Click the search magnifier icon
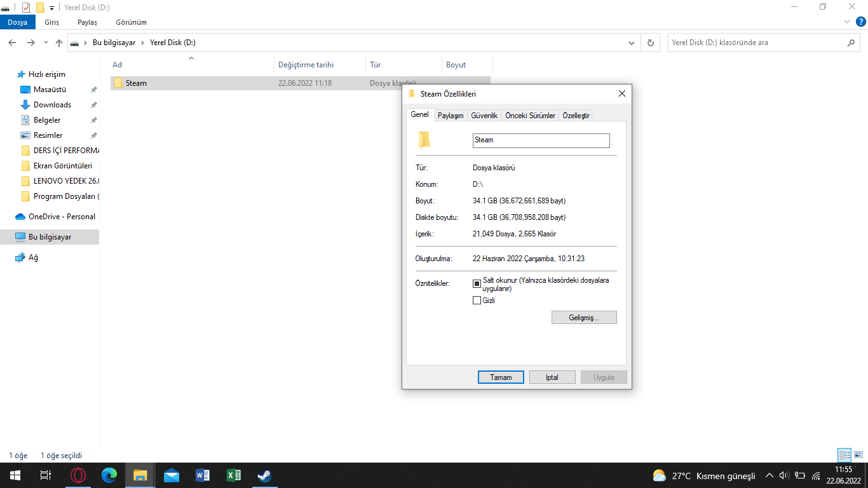 pos(851,43)
